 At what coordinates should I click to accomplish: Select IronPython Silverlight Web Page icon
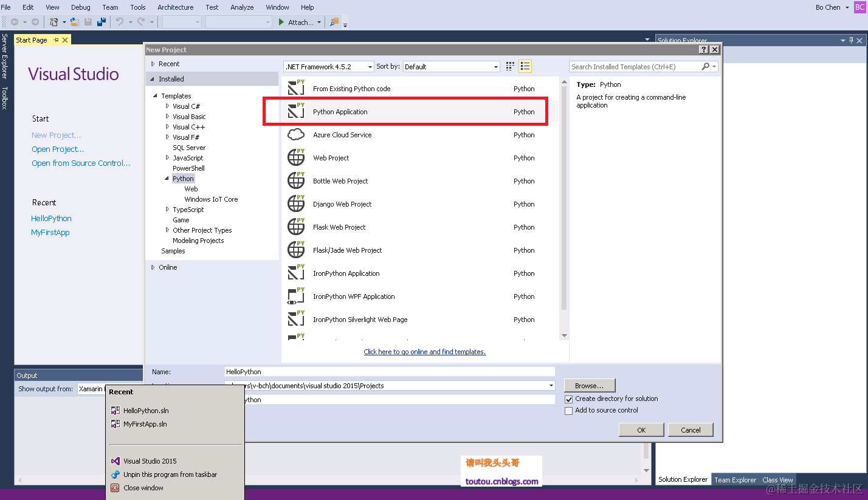(296, 320)
